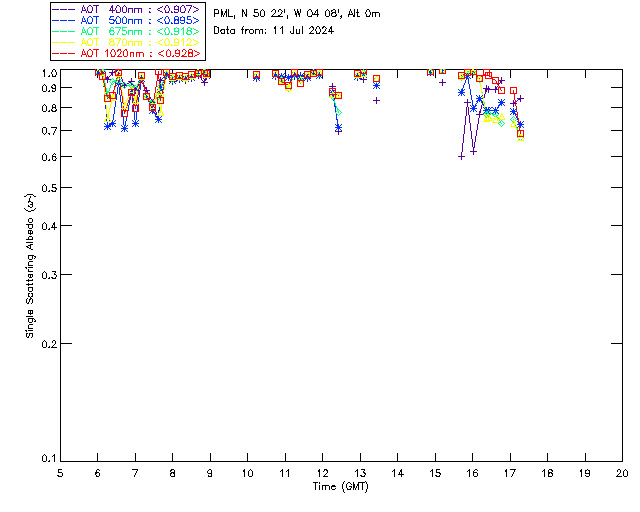Viewport: 640px width, 512px height.
Task: Click the y-axis tick label 0.7
Action: (49, 131)
